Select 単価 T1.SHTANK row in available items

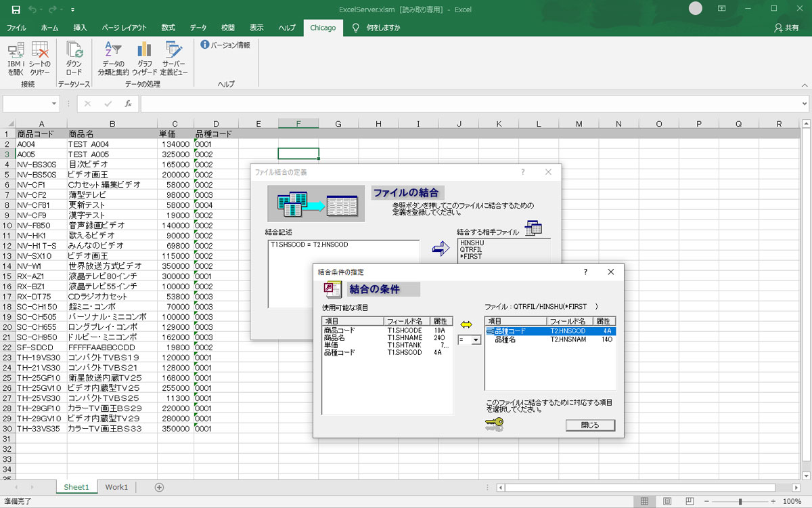(x=387, y=345)
